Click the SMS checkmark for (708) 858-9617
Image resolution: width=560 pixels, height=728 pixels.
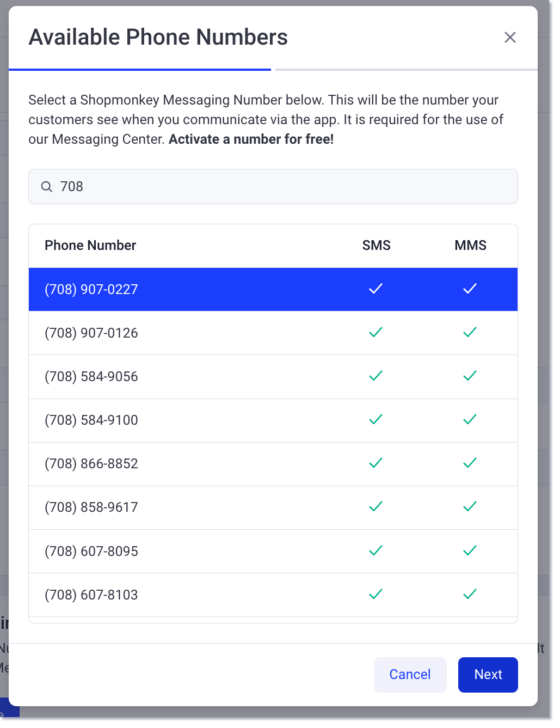pyautogui.click(x=376, y=507)
